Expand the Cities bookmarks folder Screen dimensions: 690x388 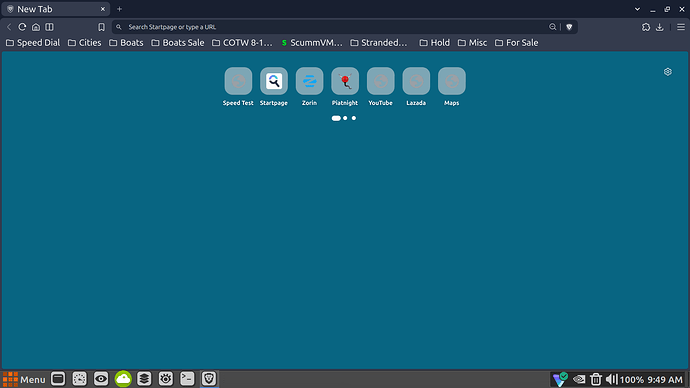[84, 43]
